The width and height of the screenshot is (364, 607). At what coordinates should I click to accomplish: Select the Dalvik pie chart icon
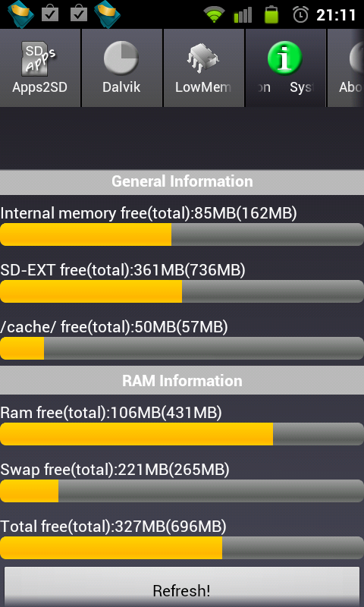pos(121,58)
